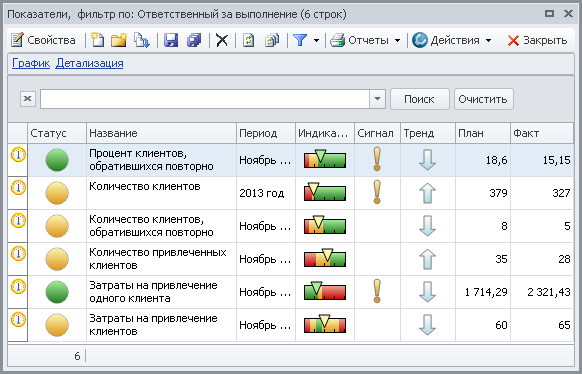Sort by the Период column header
The height and width of the screenshot is (374, 582).
tap(266, 133)
